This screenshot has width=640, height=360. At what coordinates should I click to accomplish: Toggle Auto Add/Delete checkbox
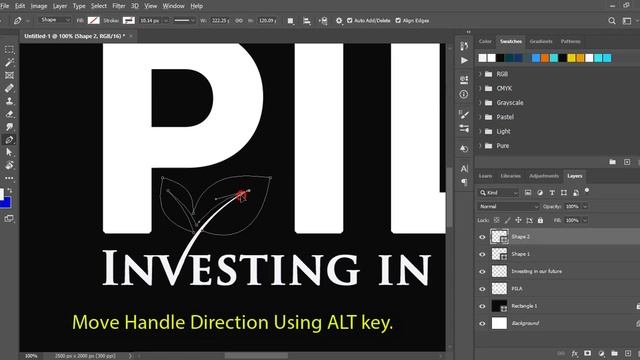349,20
